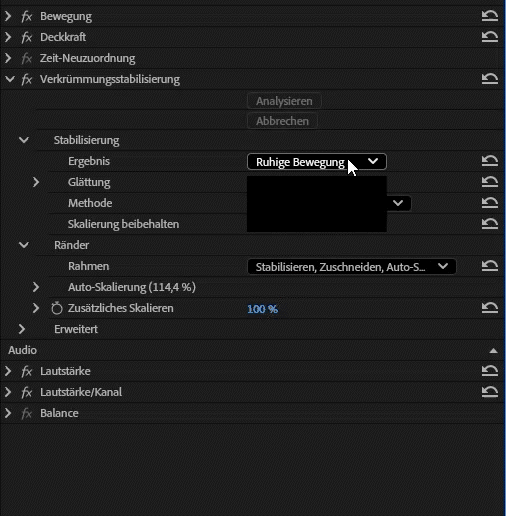Screen dimensions: 506x516
Task: Toggle the fx icon for Verkrümmungsstabilisierung
Action: coord(27,79)
